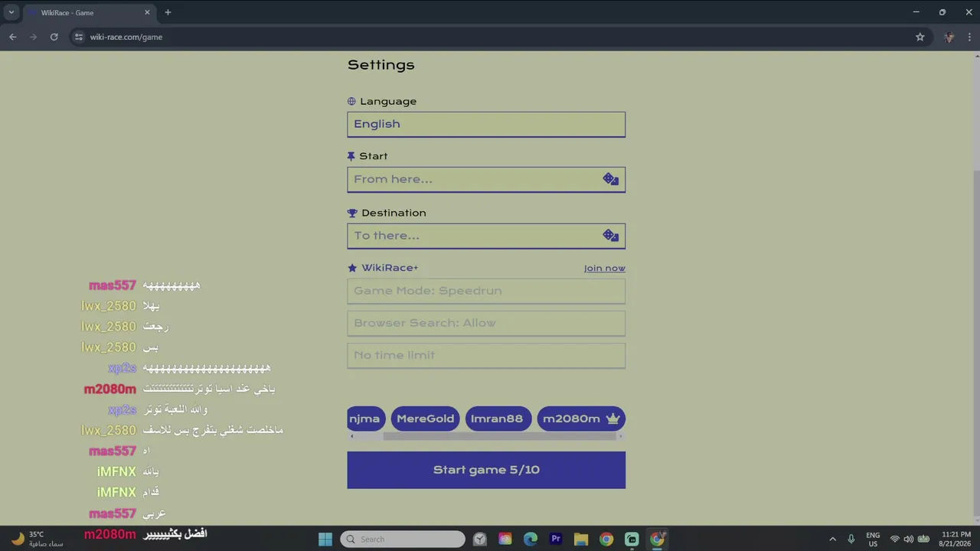Click the address bar URL wiki-race.com/game
The image size is (980, 551).
coord(126,37)
